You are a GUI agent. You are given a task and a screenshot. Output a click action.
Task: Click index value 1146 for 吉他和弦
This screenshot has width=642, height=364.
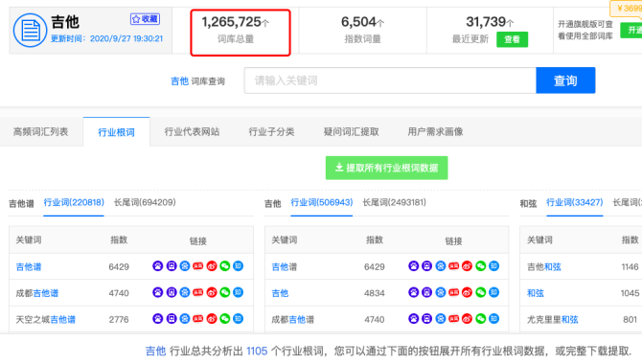[630, 267]
